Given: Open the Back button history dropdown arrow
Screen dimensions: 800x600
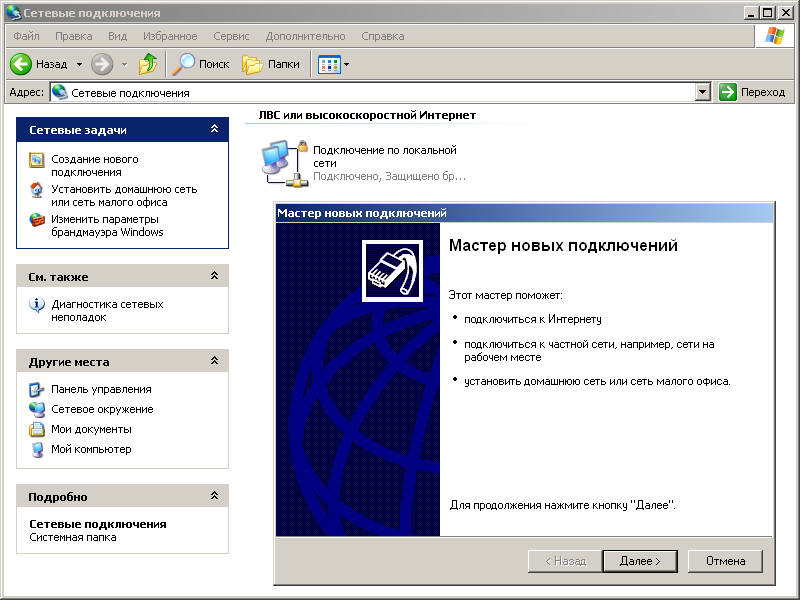Looking at the screenshot, I should [x=80, y=64].
